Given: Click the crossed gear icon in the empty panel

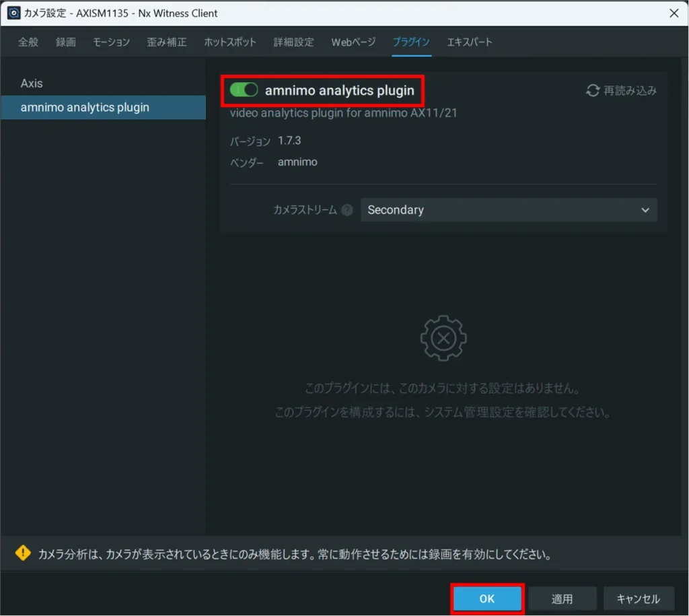Looking at the screenshot, I should (443, 338).
